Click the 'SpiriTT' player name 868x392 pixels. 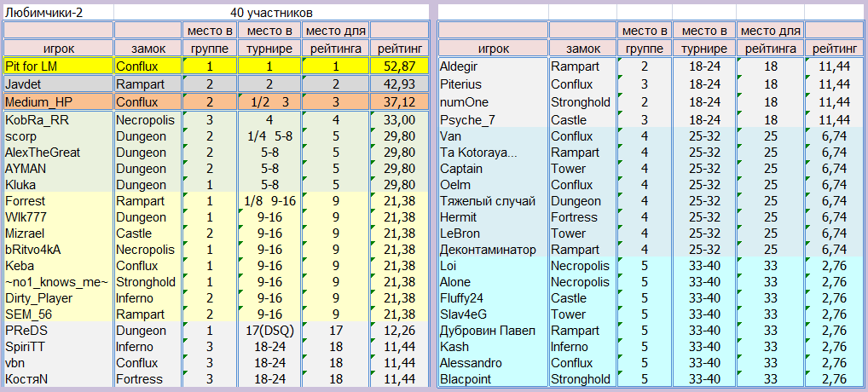click(x=58, y=347)
